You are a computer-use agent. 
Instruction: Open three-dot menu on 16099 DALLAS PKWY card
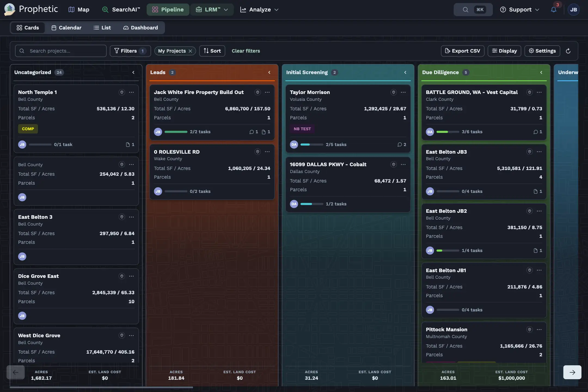tap(403, 164)
